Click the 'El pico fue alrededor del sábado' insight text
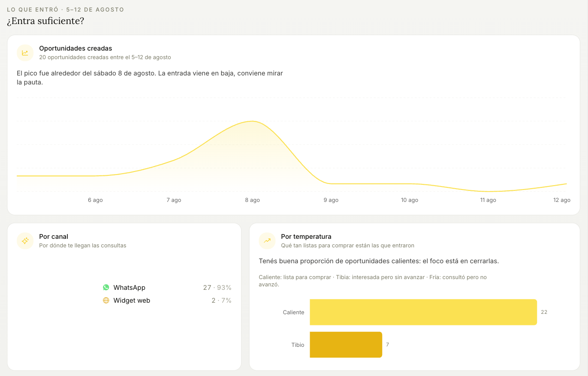Image resolution: width=588 pixels, height=376 pixels. coord(150,78)
